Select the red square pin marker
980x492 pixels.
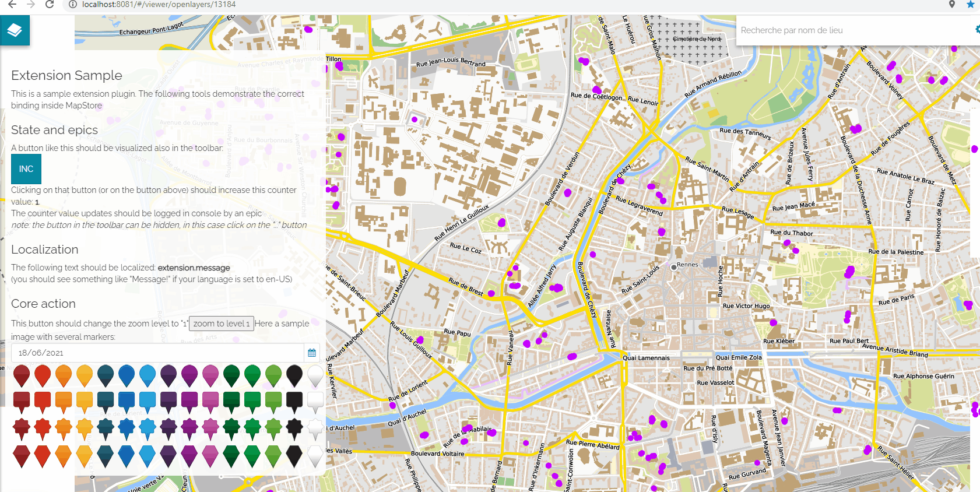43,402
